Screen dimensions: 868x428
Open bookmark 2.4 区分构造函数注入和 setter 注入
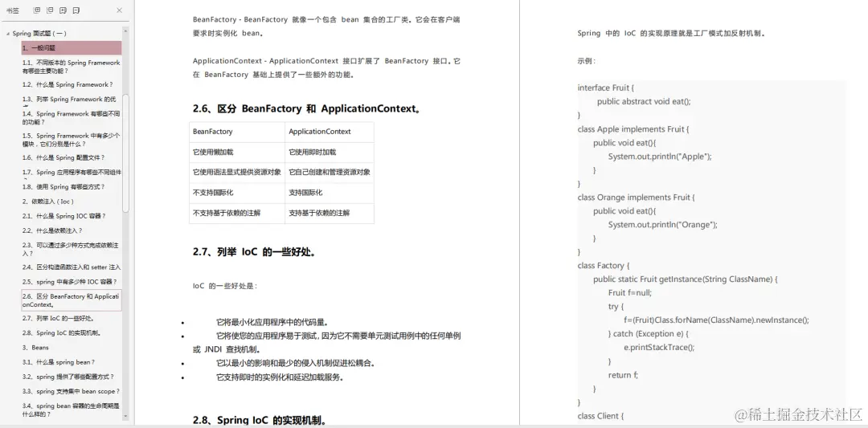pos(72,267)
